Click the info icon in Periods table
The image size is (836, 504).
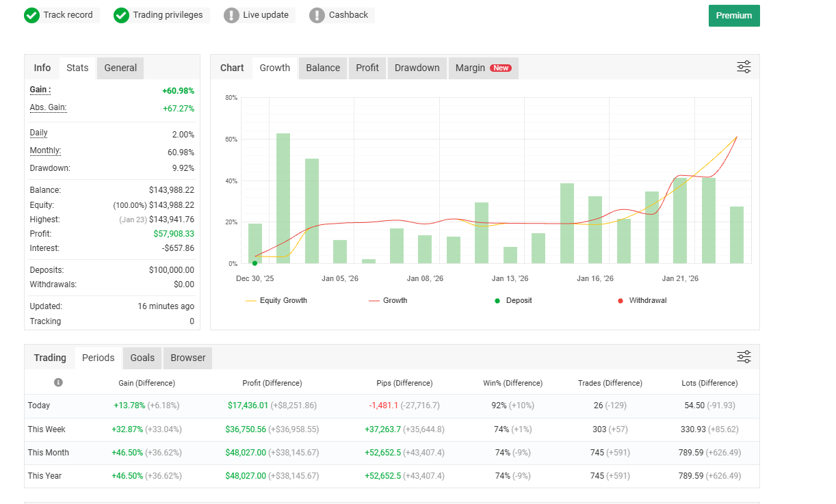click(x=58, y=382)
